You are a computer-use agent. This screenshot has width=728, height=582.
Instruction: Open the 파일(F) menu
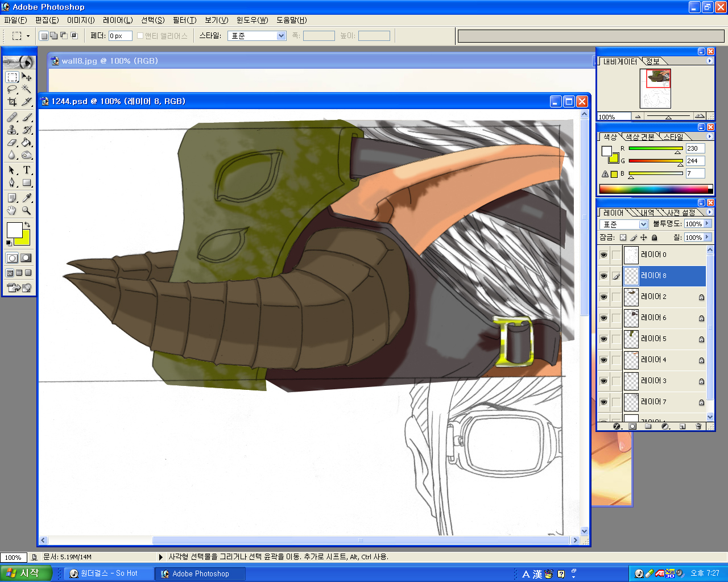[15, 20]
